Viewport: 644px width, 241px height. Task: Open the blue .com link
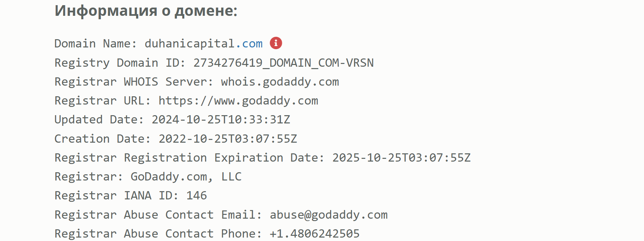click(x=249, y=44)
